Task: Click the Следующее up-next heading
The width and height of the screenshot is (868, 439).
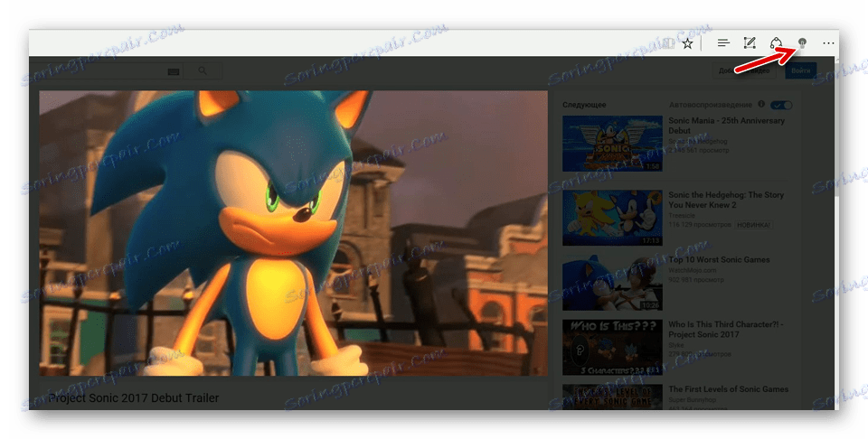Action: (584, 105)
